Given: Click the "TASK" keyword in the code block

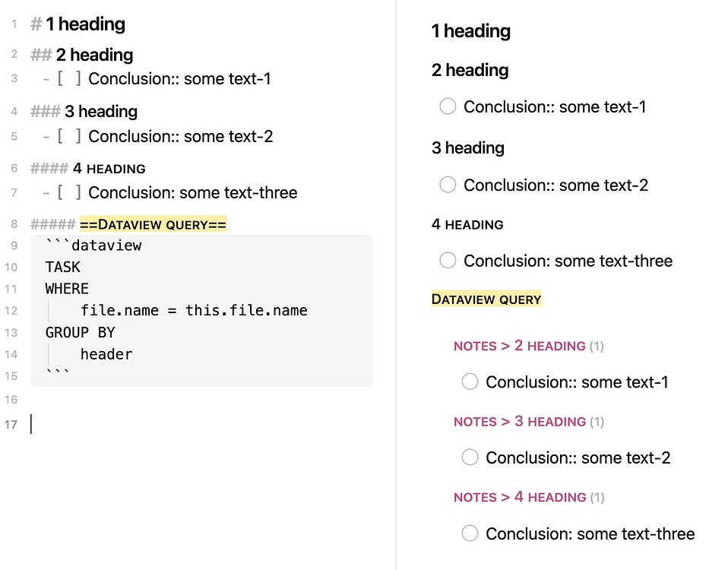Looking at the screenshot, I should point(62,267).
